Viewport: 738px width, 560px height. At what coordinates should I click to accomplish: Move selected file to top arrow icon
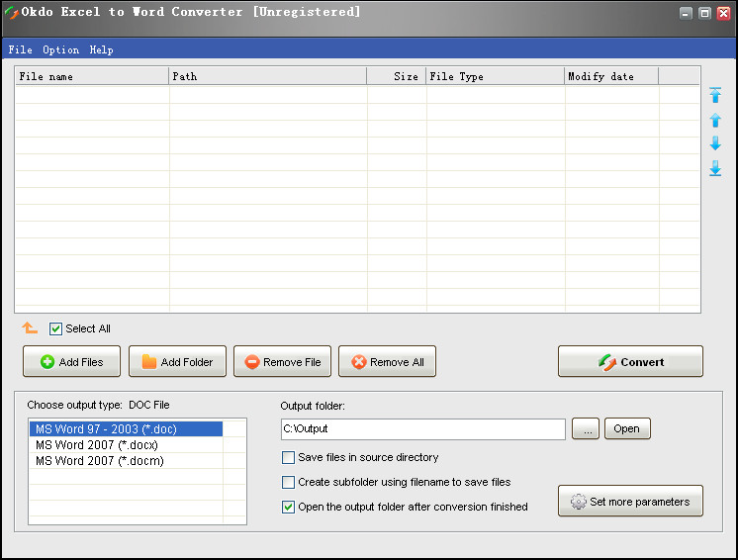(715, 96)
